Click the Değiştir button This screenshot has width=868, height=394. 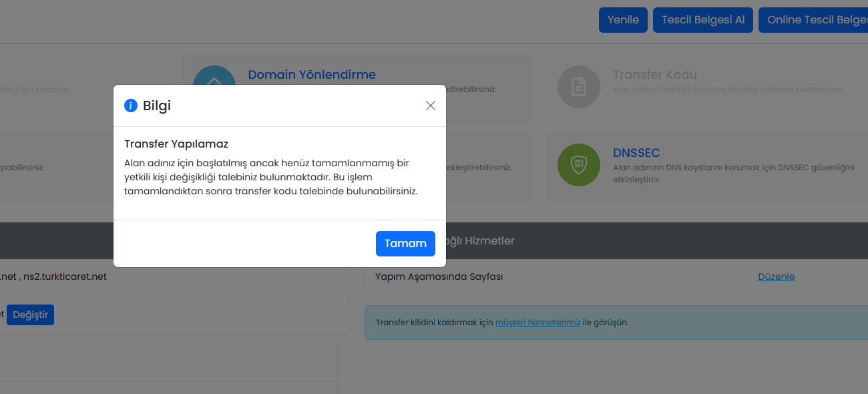click(31, 315)
